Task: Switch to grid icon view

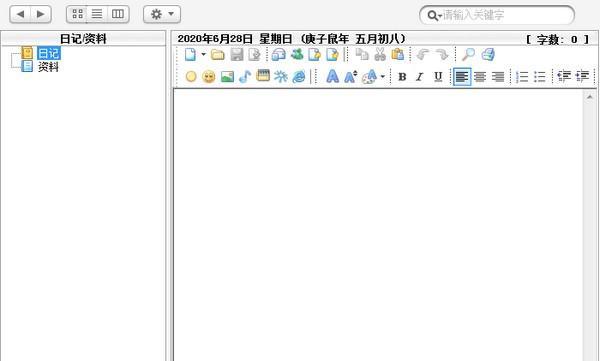Action: pos(77,14)
